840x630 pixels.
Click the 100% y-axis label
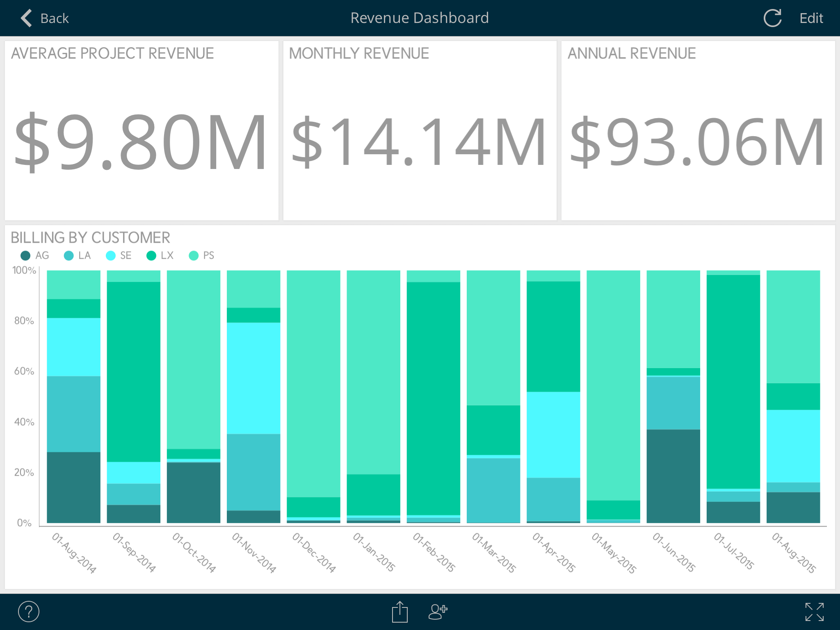tap(24, 270)
